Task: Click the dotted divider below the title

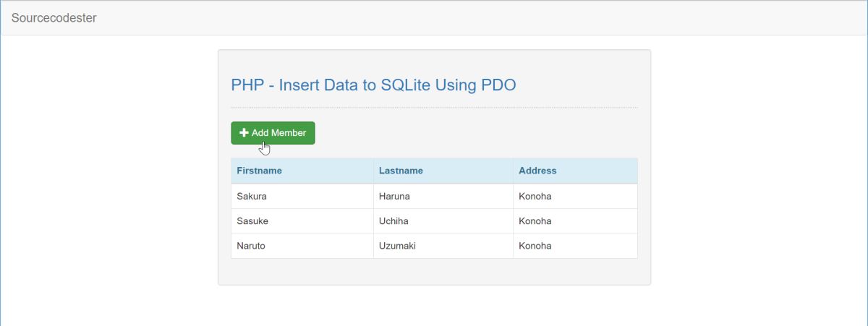Action: (434, 108)
